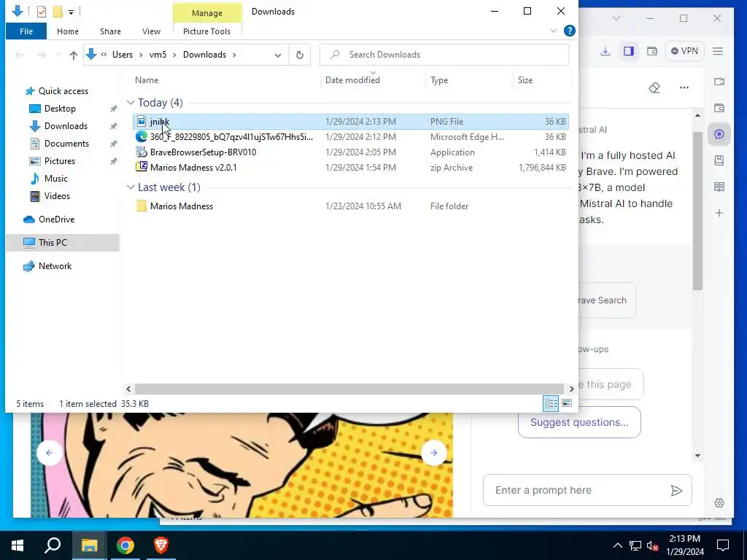The image size is (747, 560).
Task: Select the jnihk PNG file
Action: (351, 122)
